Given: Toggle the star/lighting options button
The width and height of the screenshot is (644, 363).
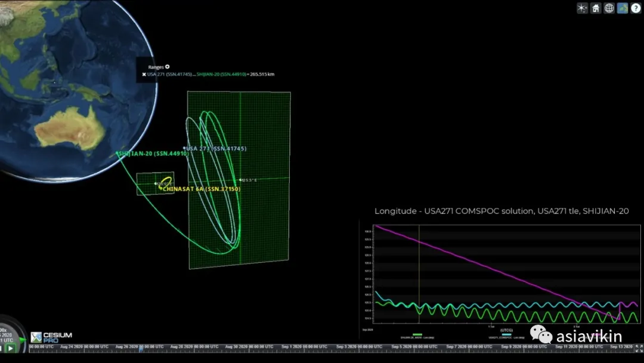Looking at the screenshot, I should pos(582,8).
